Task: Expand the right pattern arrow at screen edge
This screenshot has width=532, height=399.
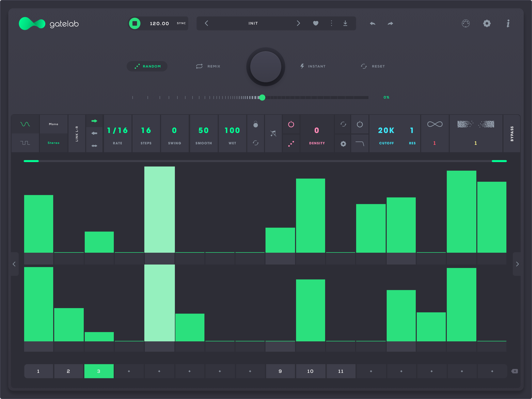Action: pos(517,264)
